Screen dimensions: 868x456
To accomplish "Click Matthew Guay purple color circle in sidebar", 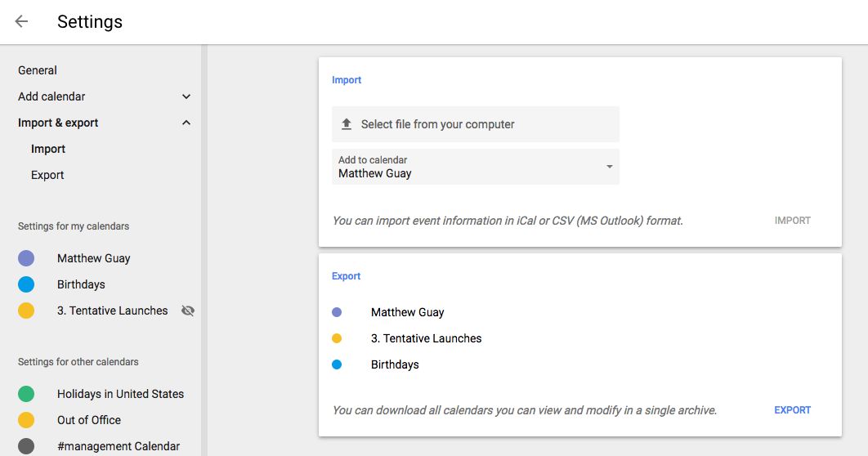I will coord(26,258).
